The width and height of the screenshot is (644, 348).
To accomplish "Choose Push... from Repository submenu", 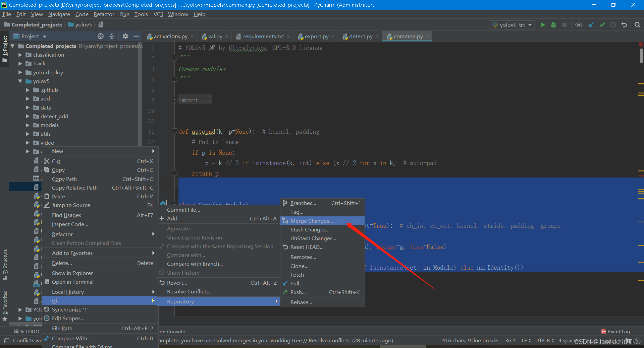I will coord(322,292).
